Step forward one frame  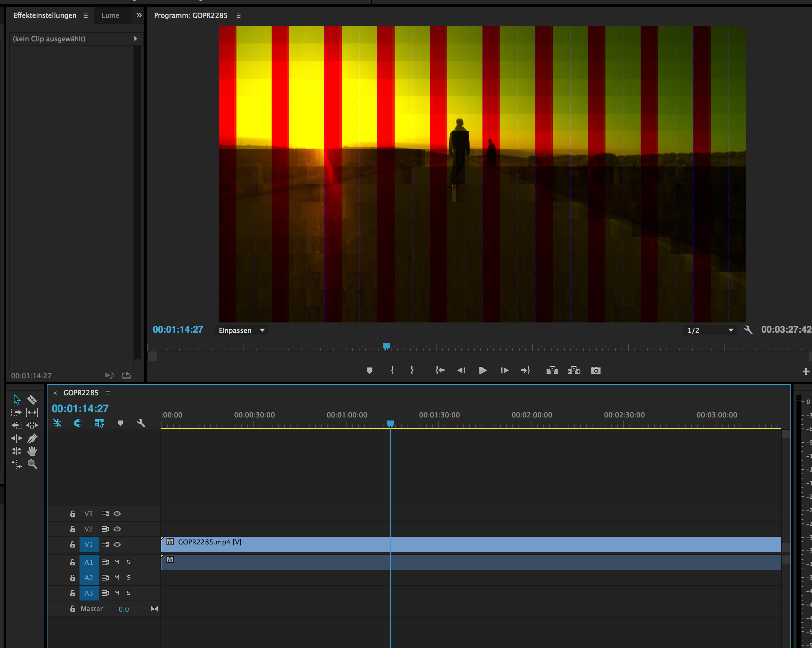[x=505, y=371]
